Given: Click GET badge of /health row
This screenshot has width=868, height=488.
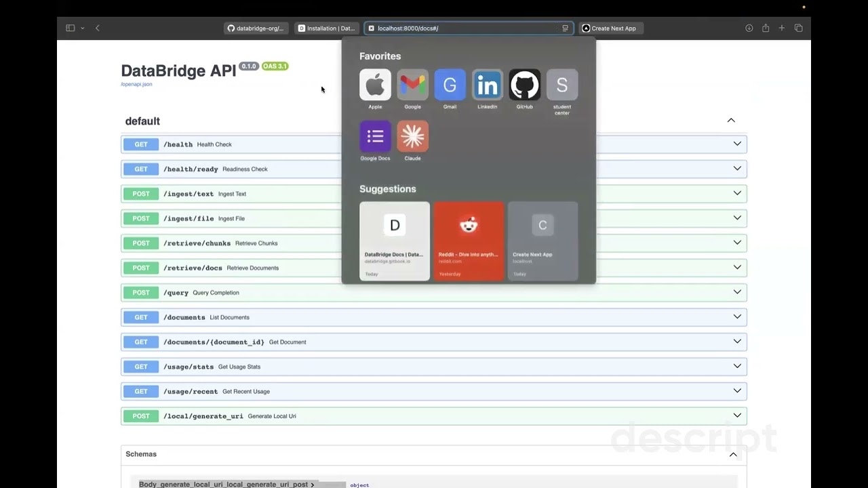Looking at the screenshot, I should (x=141, y=144).
